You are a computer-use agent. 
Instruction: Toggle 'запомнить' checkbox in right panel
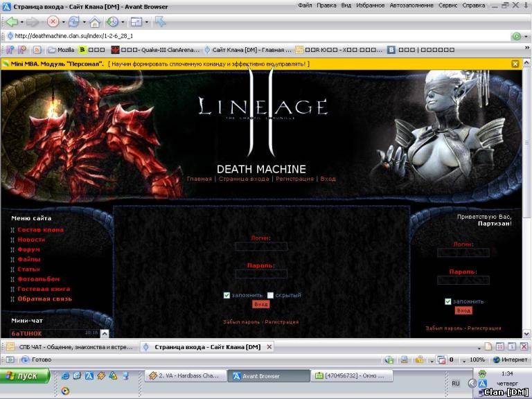[x=448, y=301]
